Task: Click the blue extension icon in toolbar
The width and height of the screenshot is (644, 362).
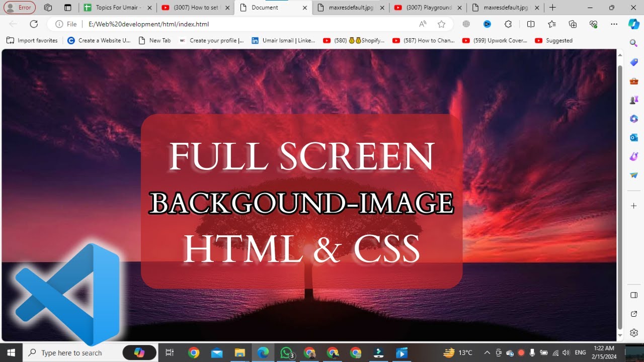Action: pyautogui.click(x=487, y=24)
